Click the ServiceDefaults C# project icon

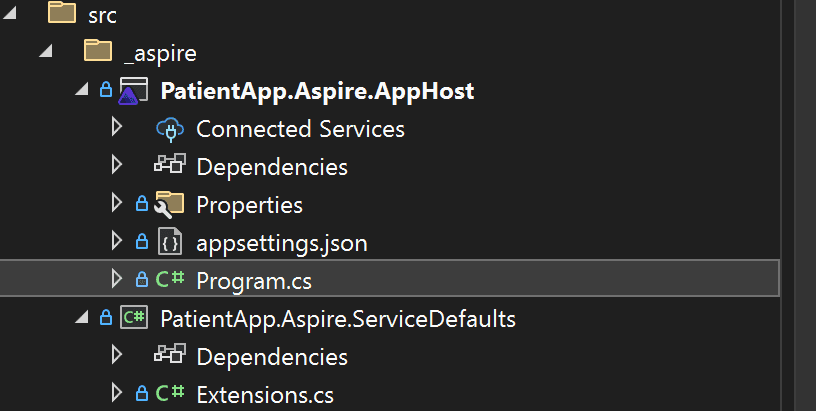click(131, 319)
